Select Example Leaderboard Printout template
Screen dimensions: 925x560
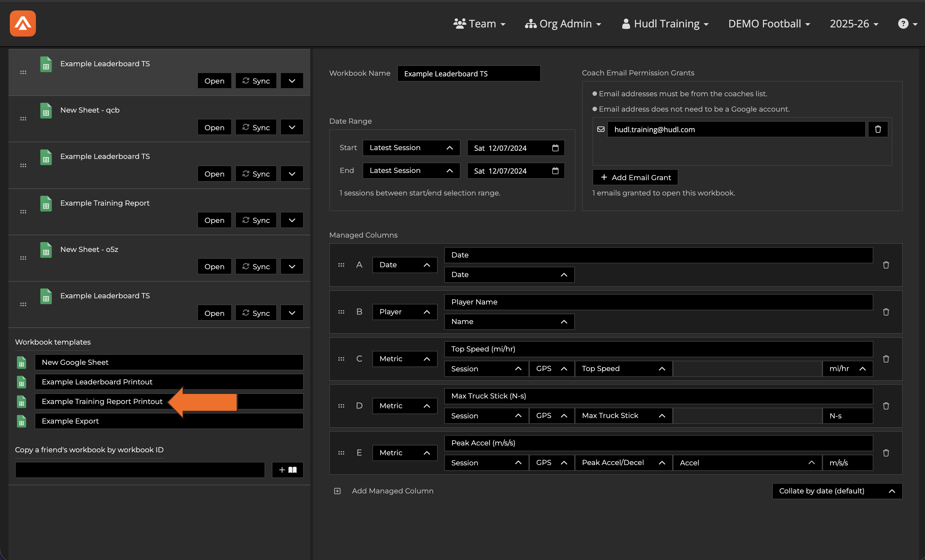(x=169, y=382)
